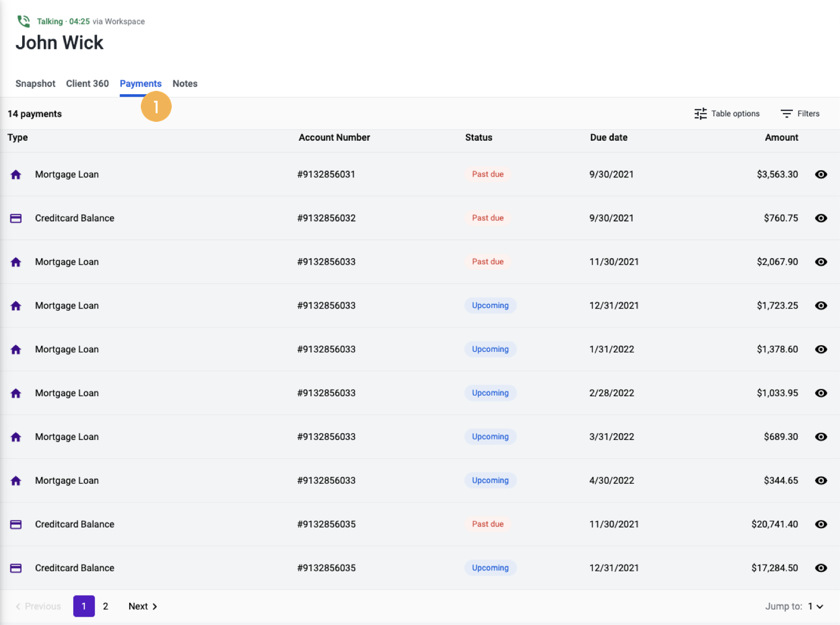Click the Filters funnel icon

[786, 114]
